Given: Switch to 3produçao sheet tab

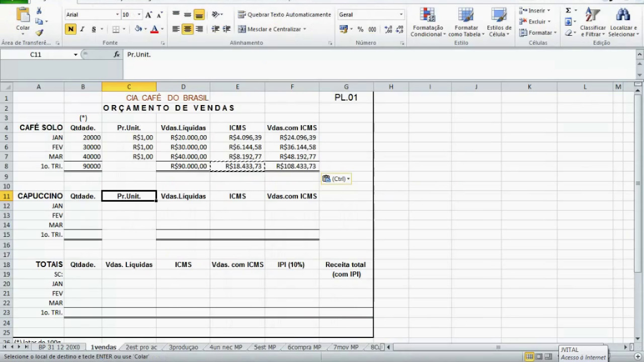Looking at the screenshot, I should click(x=183, y=347).
